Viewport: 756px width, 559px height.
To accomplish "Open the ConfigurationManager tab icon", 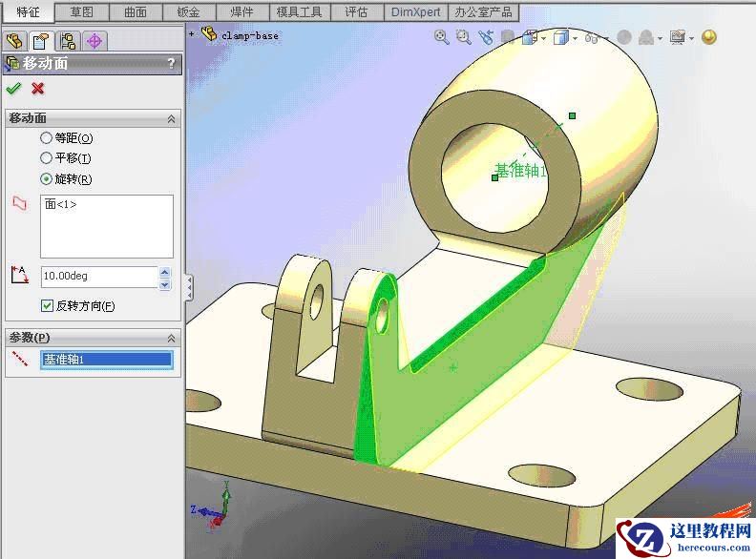I will point(67,41).
